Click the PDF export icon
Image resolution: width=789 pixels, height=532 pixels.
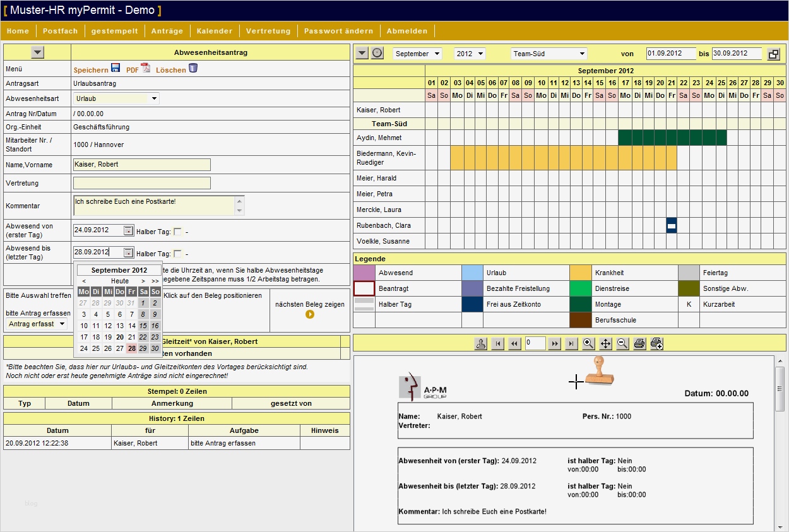pyautogui.click(x=145, y=68)
